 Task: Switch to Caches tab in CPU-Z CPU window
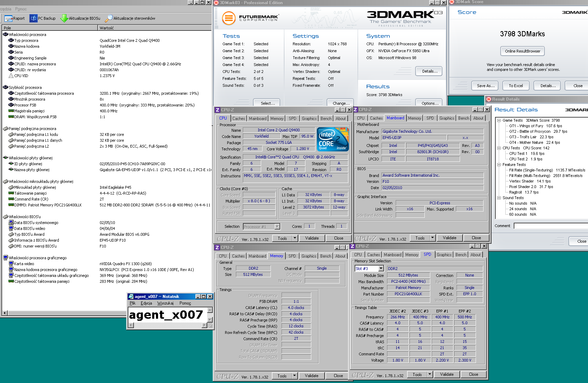point(239,119)
